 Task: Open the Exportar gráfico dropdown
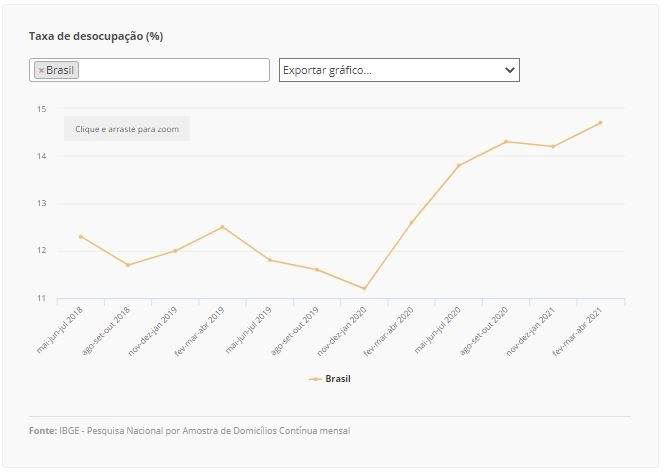[399, 70]
